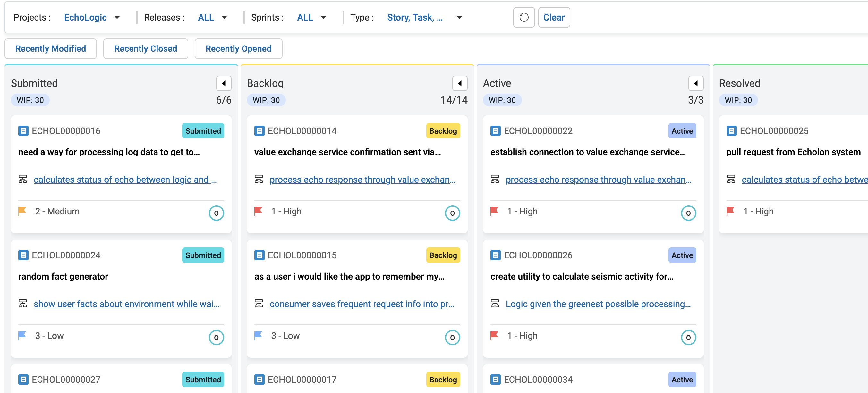The width and height of the screenshot is (868, 393).
Task: Collapse the Active column
Action: point(696,83)
